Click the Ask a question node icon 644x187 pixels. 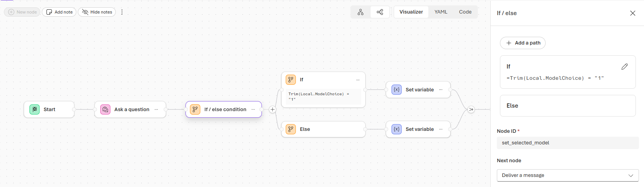pos(105,110)
